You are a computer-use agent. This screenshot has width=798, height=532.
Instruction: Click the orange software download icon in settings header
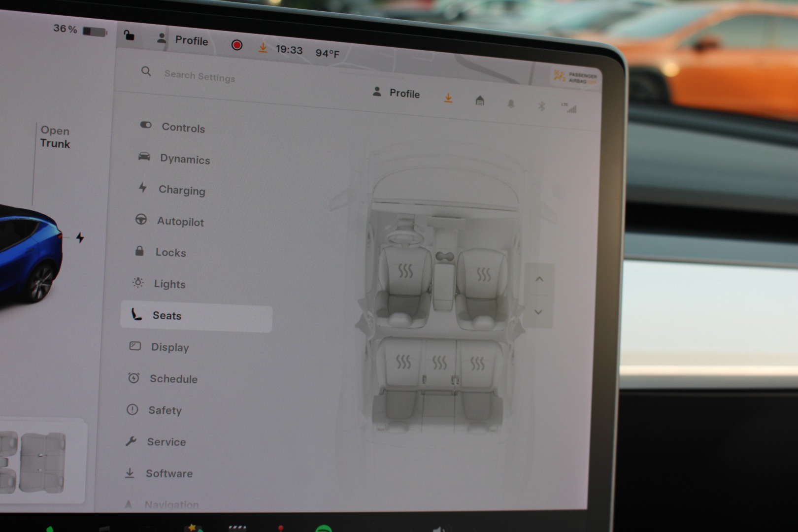[x=448, y=98]
